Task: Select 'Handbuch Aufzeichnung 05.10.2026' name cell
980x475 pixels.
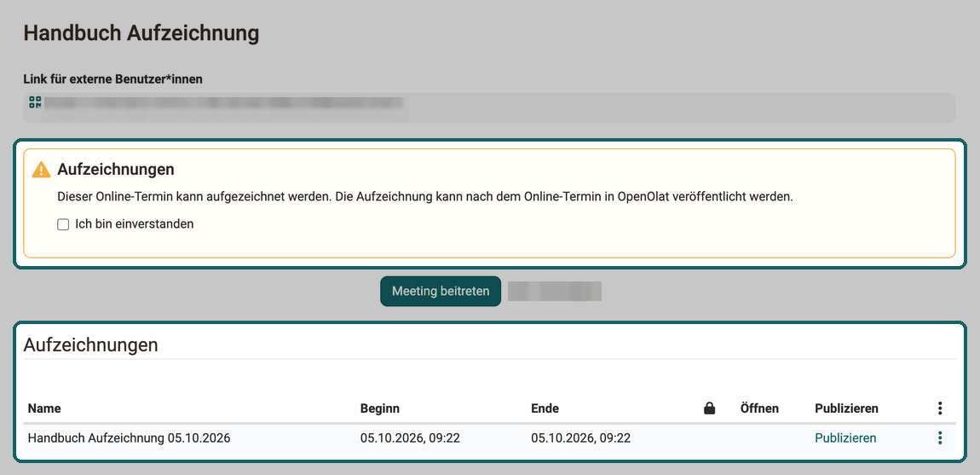Action: 130,438
